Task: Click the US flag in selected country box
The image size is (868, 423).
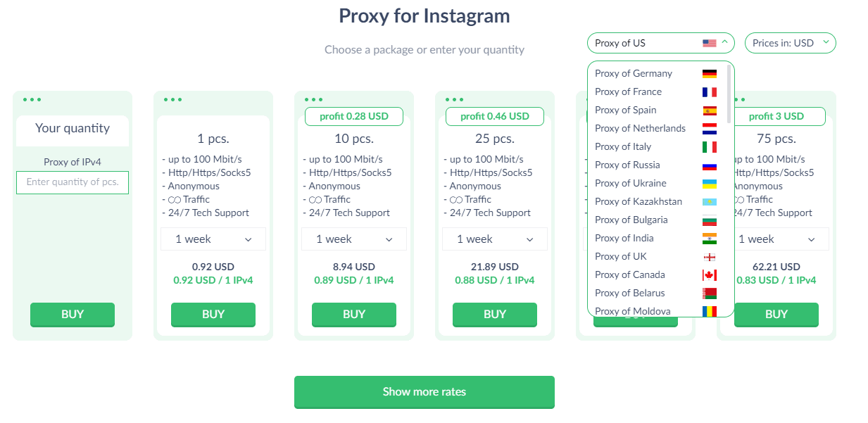Action: pos(709,43)
